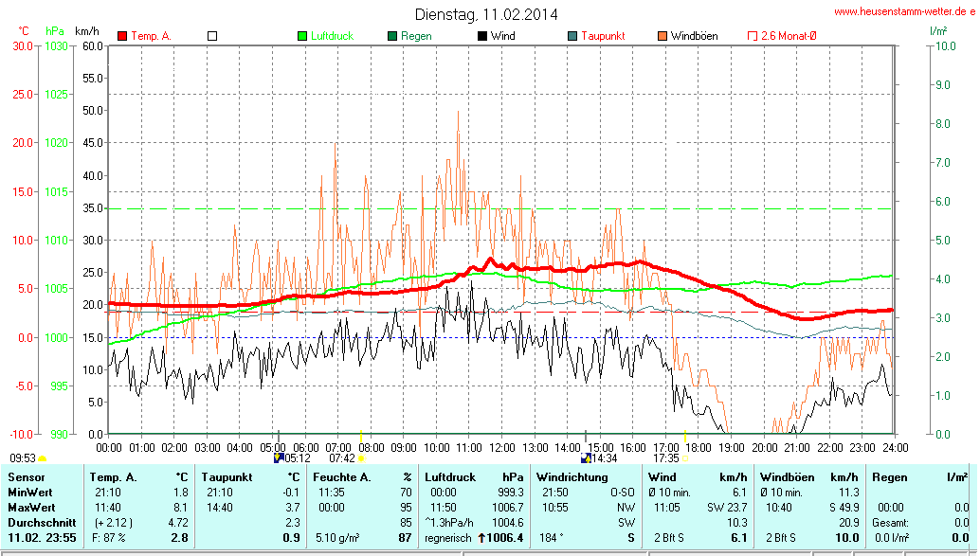
Task: Click the moon icon beside 14:34
Action: coord(586,457)
